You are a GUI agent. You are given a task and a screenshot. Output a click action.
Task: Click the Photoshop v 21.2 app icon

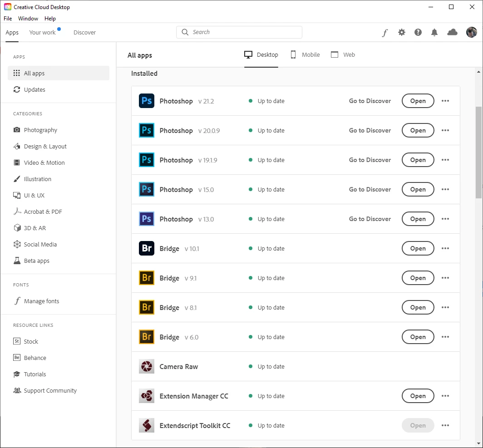[x=146, y=101]
